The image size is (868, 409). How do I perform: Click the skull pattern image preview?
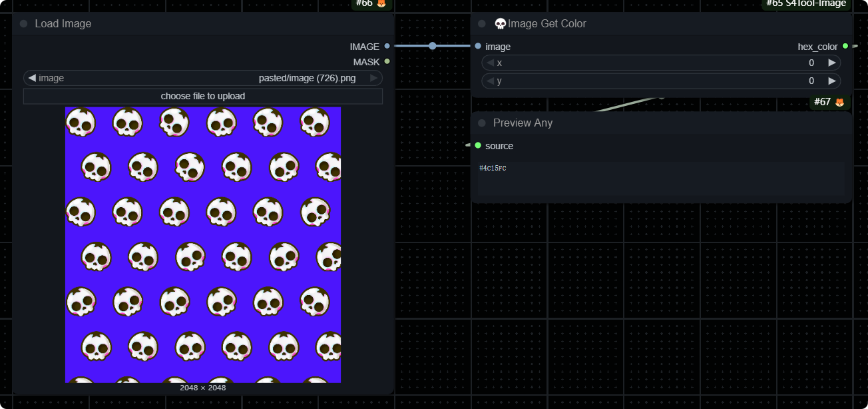coord(203,244)
